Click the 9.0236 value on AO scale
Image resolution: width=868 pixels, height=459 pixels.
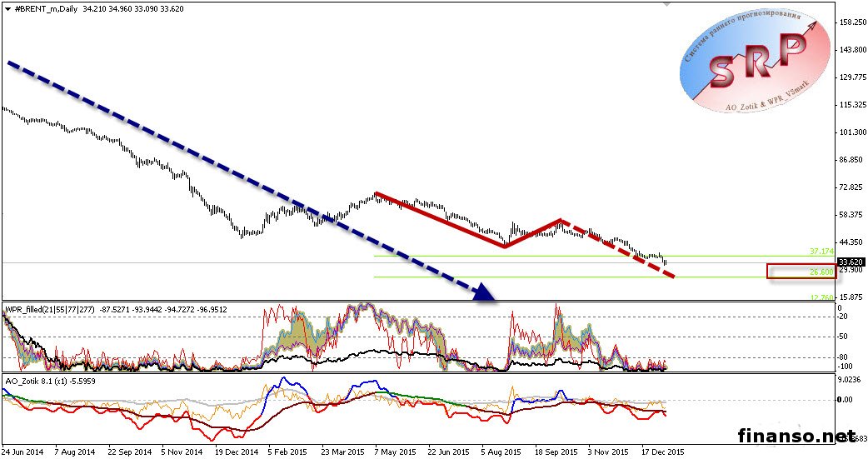click(851, 380)
